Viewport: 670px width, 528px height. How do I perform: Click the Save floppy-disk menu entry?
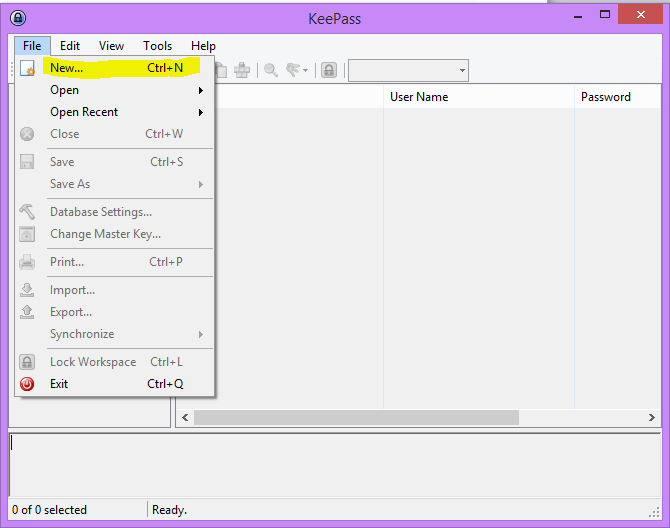115,162
